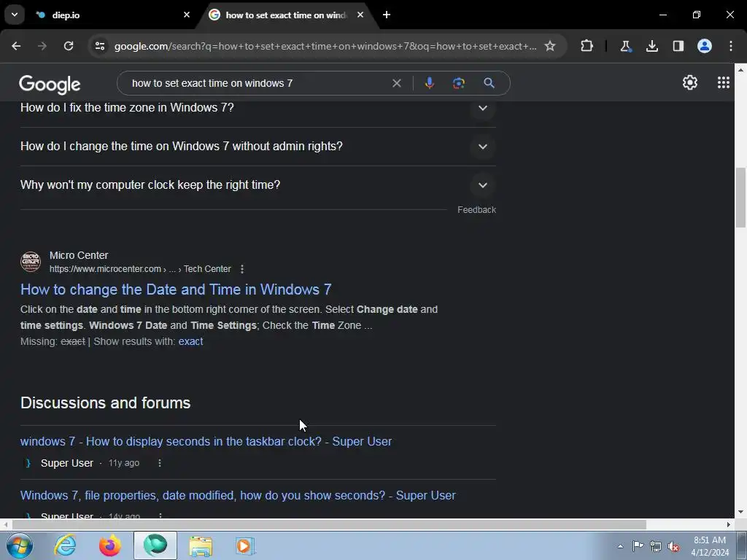
Task: Select the 'how to set exact time' tab
Action: (287, 15)
